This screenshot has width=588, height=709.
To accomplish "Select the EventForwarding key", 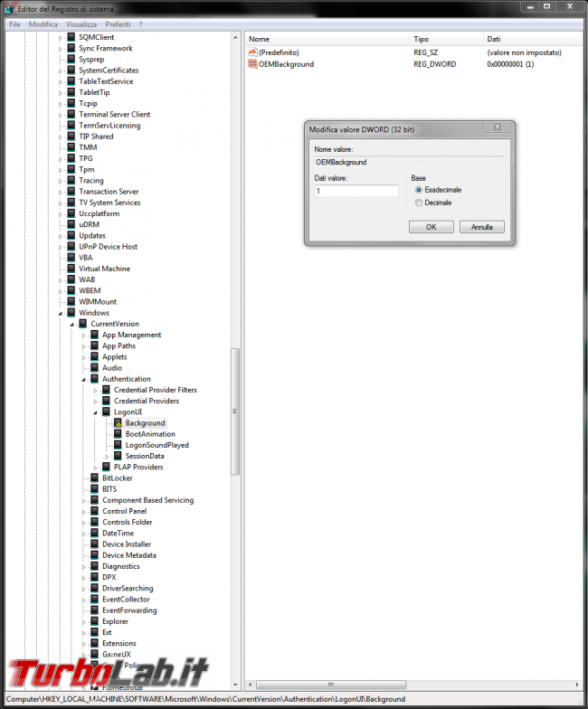I will click(129, 610).
